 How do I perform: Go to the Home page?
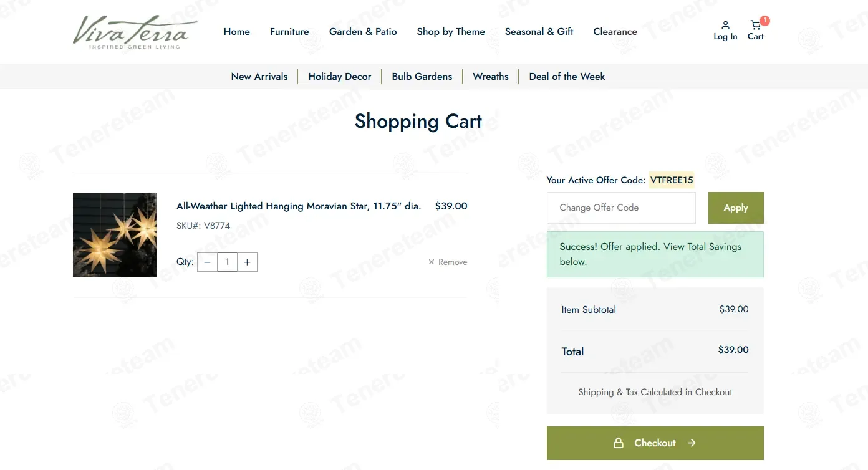pyautogui.click(x=237, y=32)
